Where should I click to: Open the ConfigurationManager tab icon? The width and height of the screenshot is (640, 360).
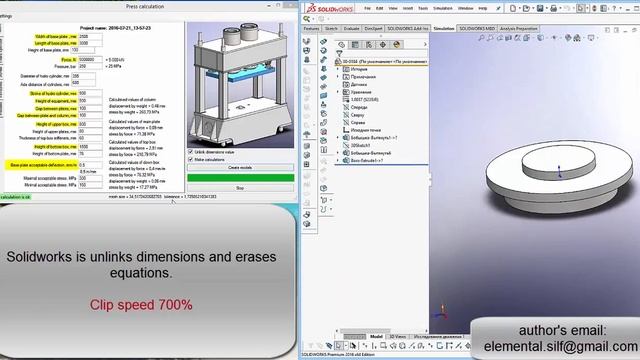coord(369,44)
